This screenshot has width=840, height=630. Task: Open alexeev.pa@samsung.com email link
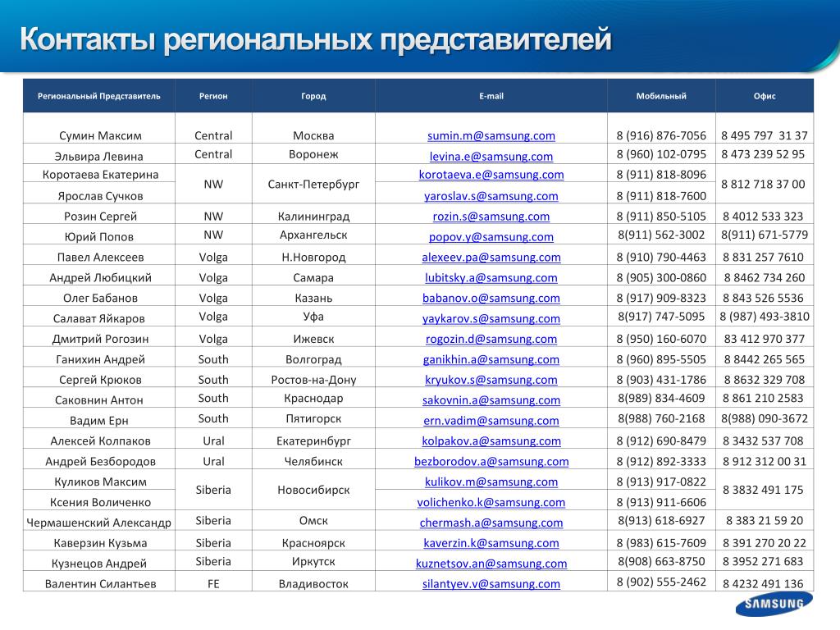pyautogui.click(x=491, y=257)
